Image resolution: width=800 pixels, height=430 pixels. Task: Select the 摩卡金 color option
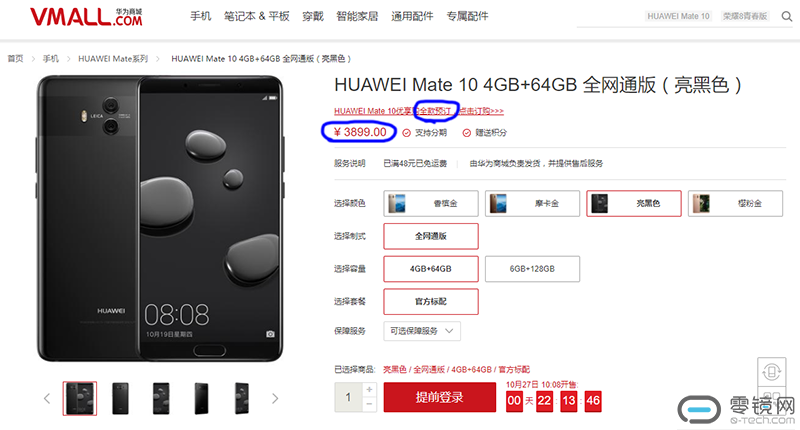[x=532, y=204]
